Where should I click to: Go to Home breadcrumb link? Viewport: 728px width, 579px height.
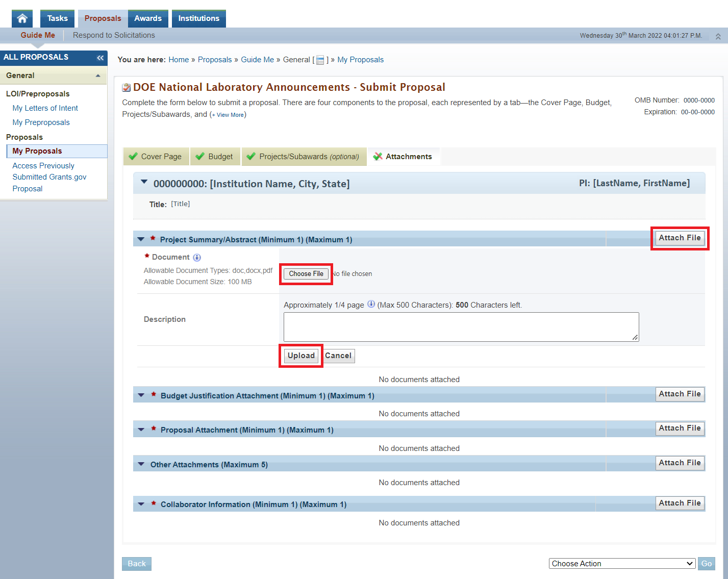179,60
